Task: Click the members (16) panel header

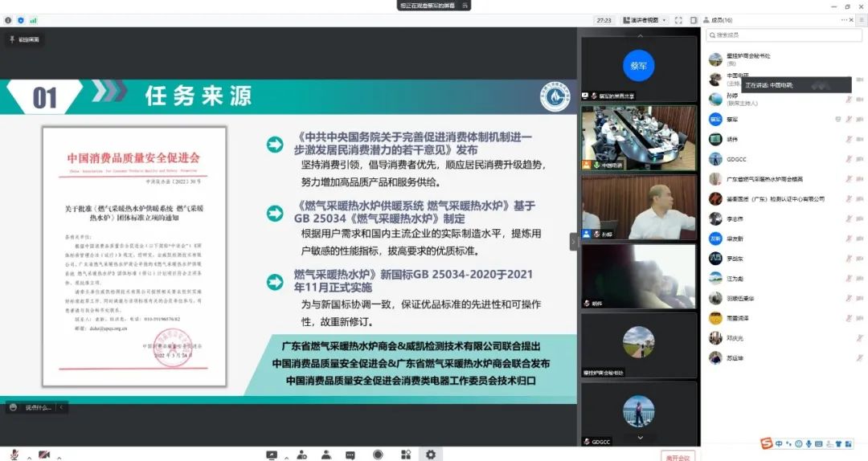Action: (x=718, y=20)
